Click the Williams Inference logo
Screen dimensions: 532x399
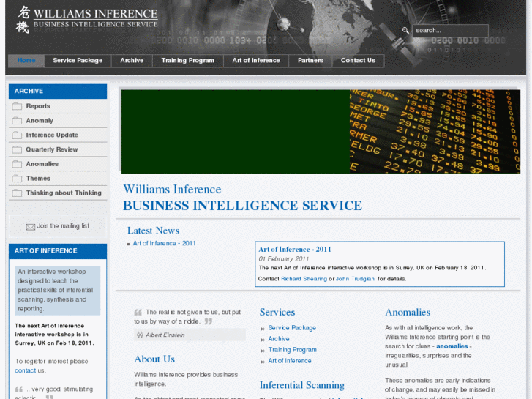point(87,19)
